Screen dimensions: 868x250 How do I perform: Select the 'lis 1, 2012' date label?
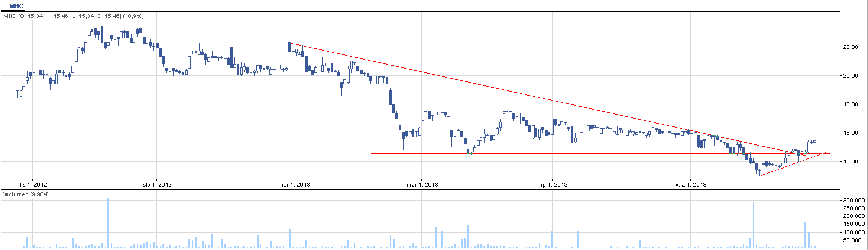33,184
